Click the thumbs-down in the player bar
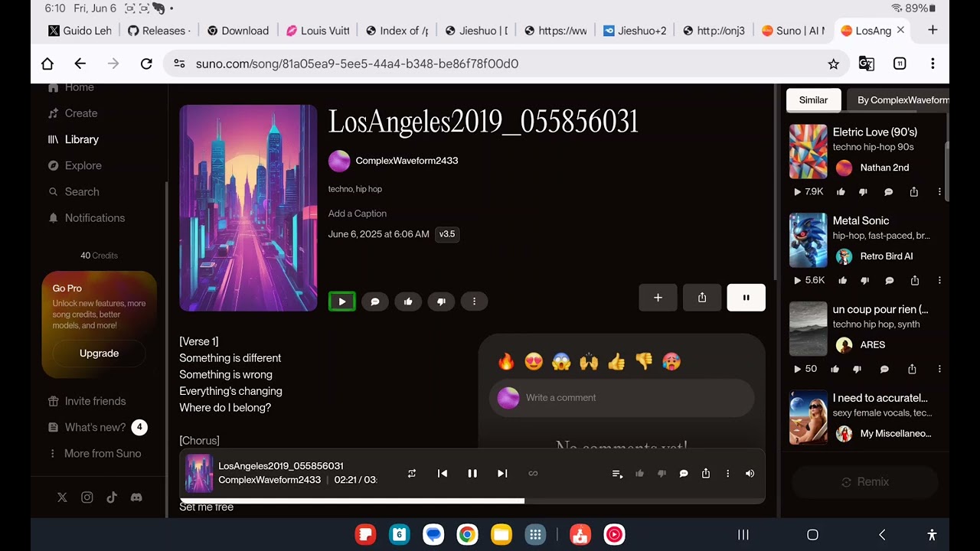Screen dimensions: 980x551 click(x=661, y=474)
